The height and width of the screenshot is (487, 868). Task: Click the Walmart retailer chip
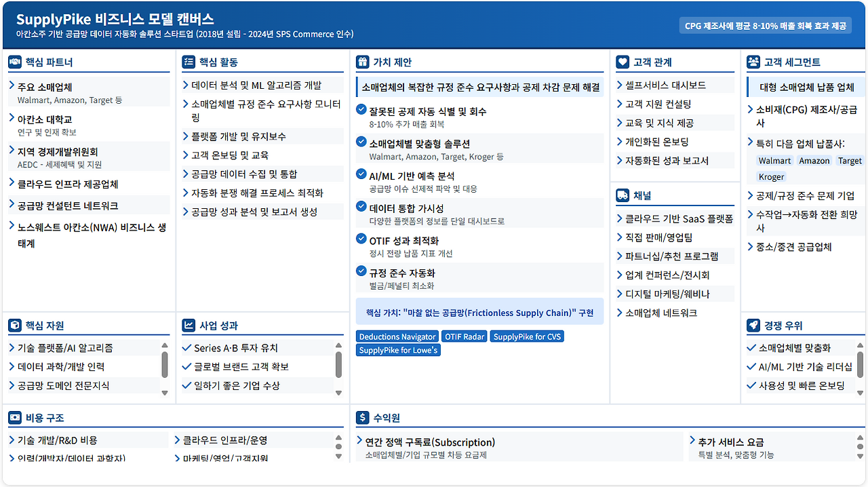coord(774,161)
